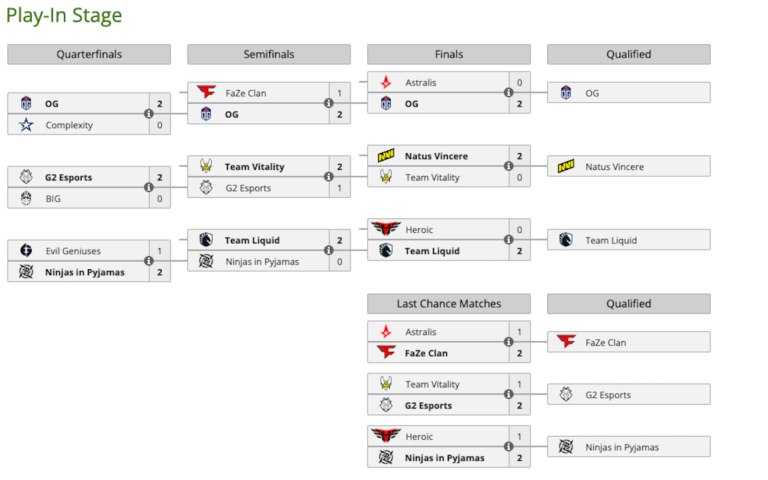This screenshot has width=768, height=480.
Task: Open match info for Astralis vs OG
Action: [x=508, y=93]
